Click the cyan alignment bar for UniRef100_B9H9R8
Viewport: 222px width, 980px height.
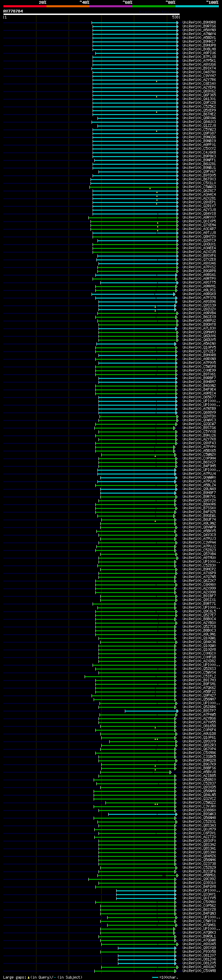coord(135,23)
